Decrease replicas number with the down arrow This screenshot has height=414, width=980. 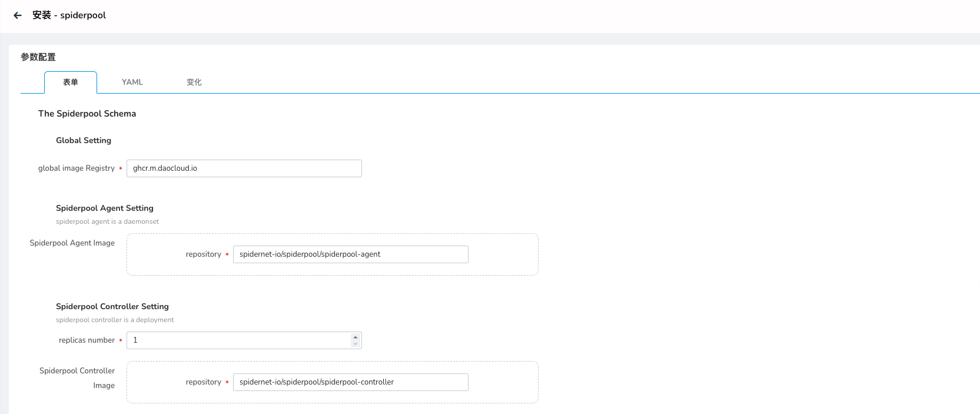click(356, 344)
